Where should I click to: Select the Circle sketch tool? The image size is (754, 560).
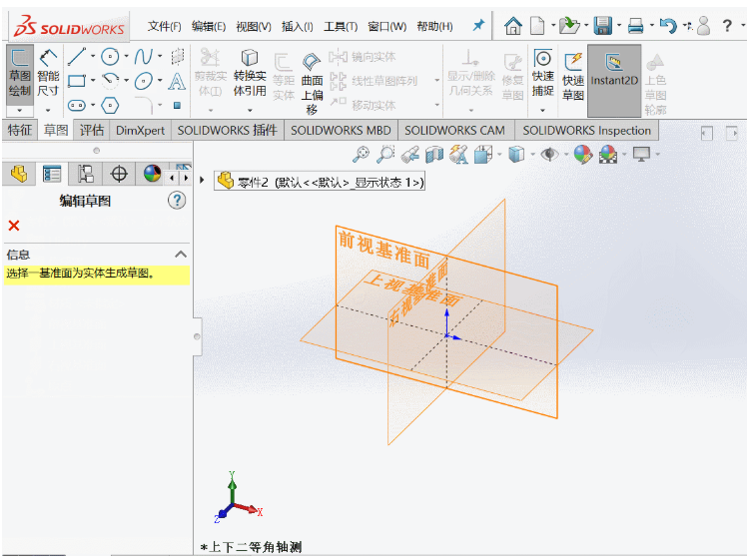[110, 57]
